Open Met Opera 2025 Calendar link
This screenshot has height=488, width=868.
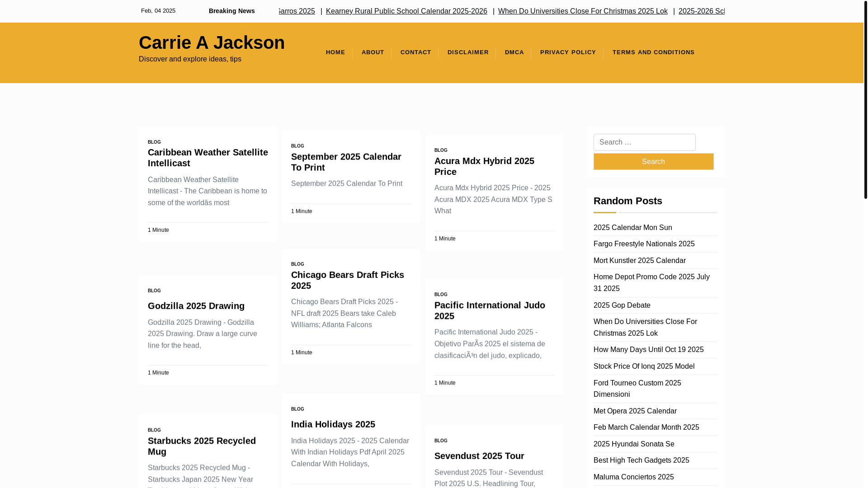pyautogui.click(x=635, y=411)
